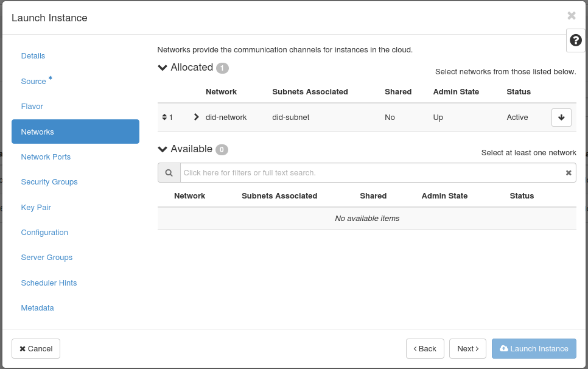Click the reorder handle for did-network row
Image resolution: width=588 pixels, height=369 pixels.
click(x=164, y=118)
